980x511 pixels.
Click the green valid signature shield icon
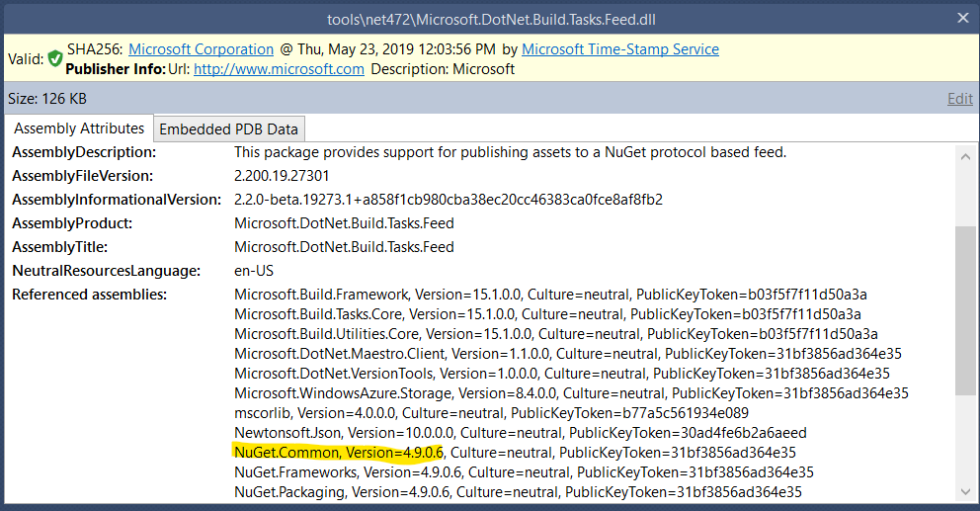pos(55,58)
